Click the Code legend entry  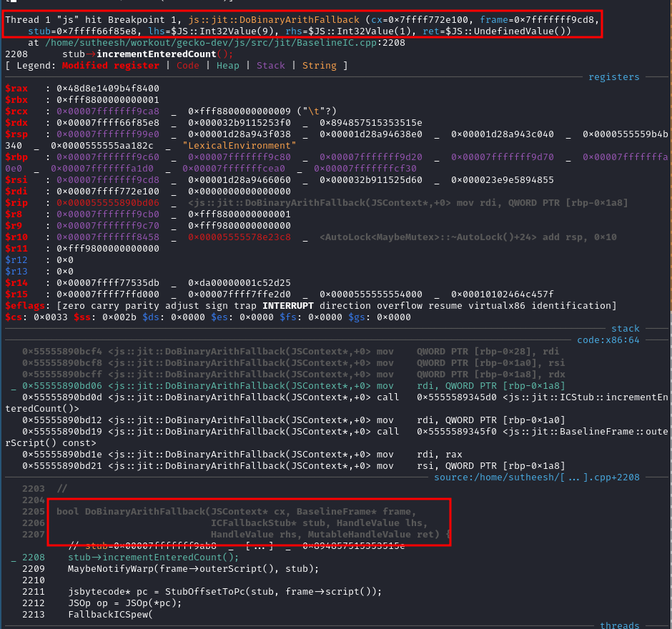188,65
